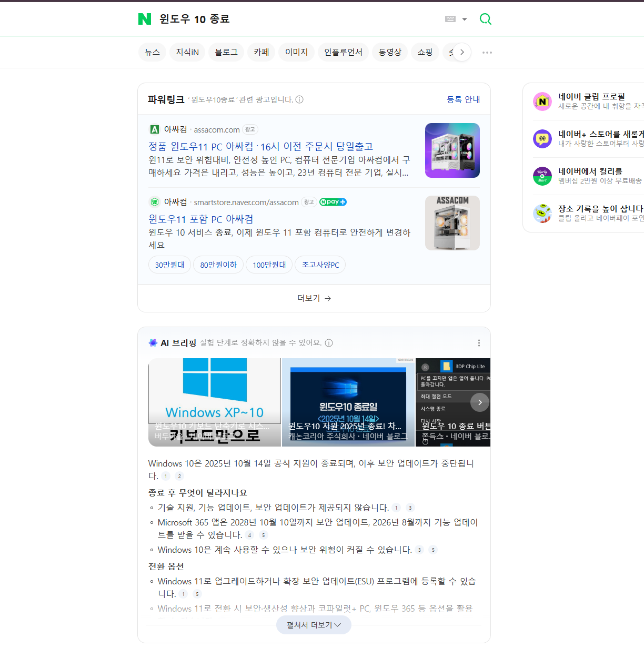The image size is (644, 648).
Task: Click the green search magnifier icon
Action: [485, 19]
